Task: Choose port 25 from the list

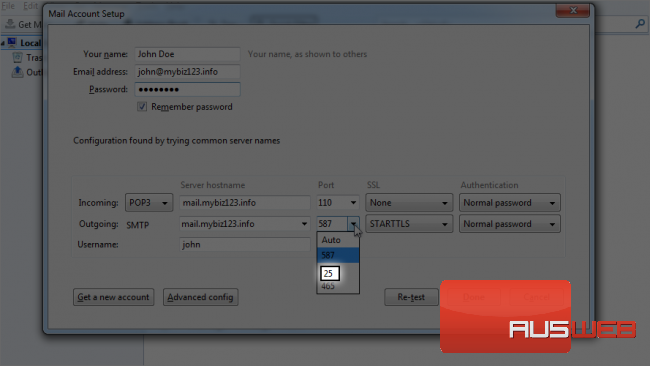Action: coord(329,273)
